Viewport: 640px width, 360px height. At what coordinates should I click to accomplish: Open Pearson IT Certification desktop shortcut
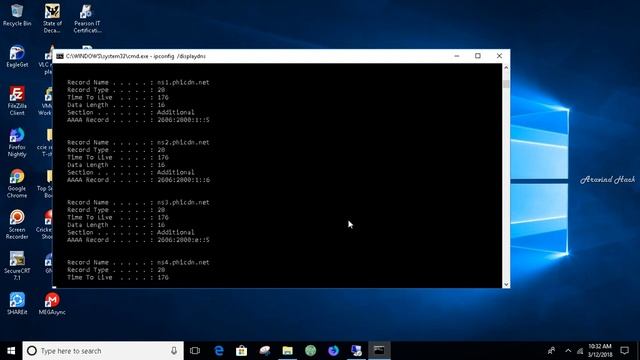click(87, 18)
